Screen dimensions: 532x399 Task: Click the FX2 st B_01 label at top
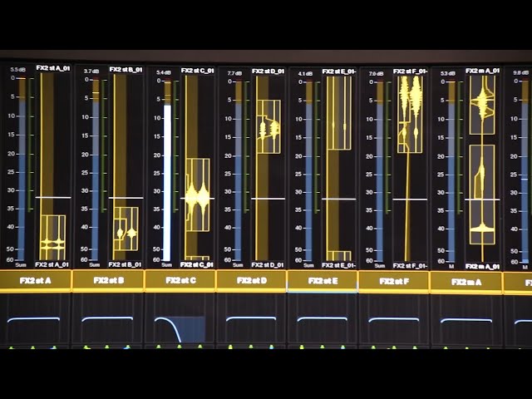(x=126, y=70)
